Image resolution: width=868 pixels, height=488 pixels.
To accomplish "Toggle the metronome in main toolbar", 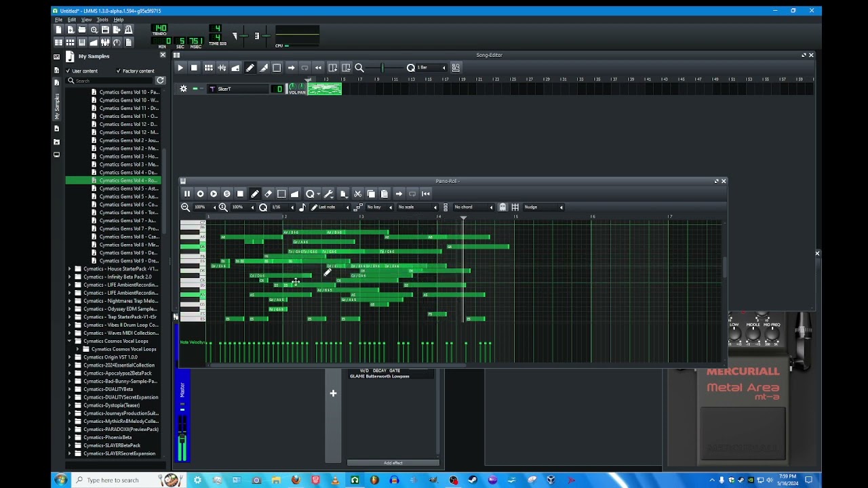I will pos(128,30).
